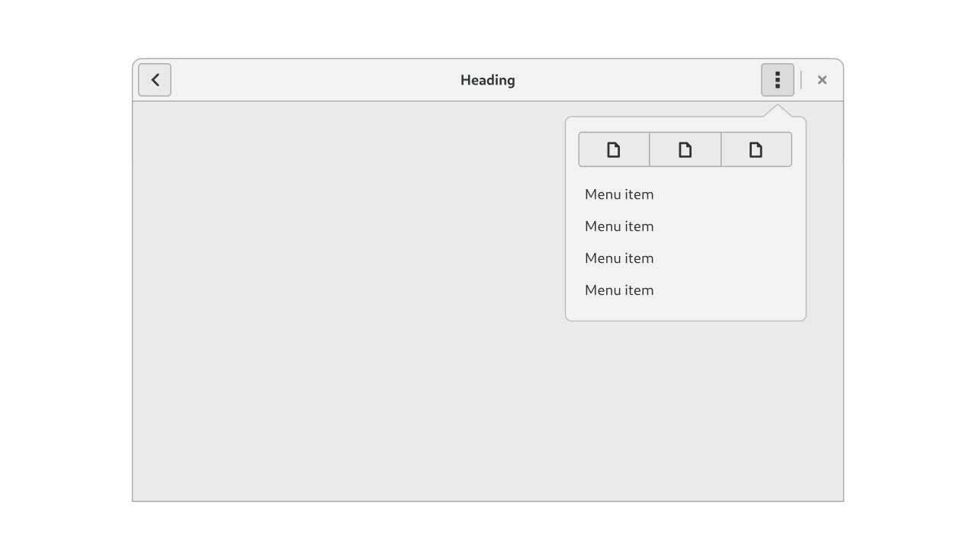Image resolution: width=976 pixels, height=560 pixels.
Task: Toggle the three-dot menu button
Action: (778, 80)
